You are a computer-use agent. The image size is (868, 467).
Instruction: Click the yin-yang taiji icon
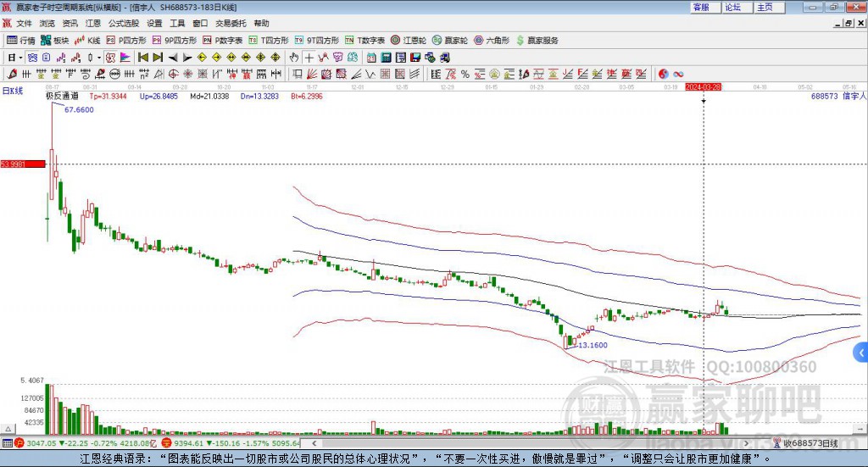click(663, 74)
